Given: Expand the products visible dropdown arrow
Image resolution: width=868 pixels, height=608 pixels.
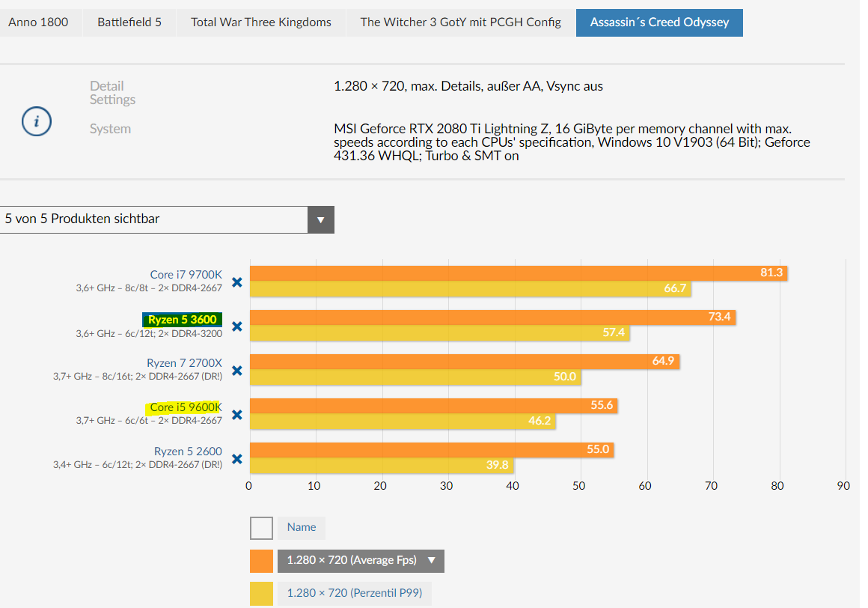Looking at the screenshot, I should [320, 220].
